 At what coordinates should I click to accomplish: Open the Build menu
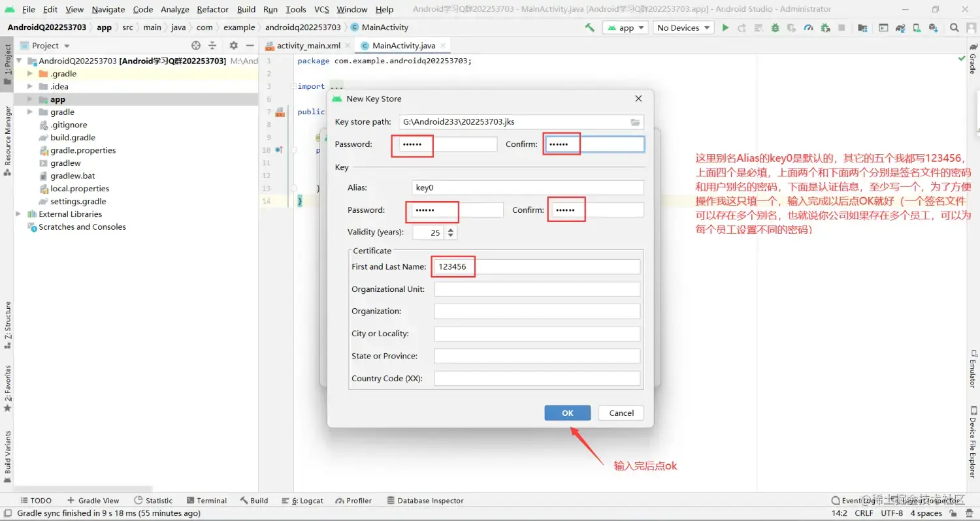[246, 9]
